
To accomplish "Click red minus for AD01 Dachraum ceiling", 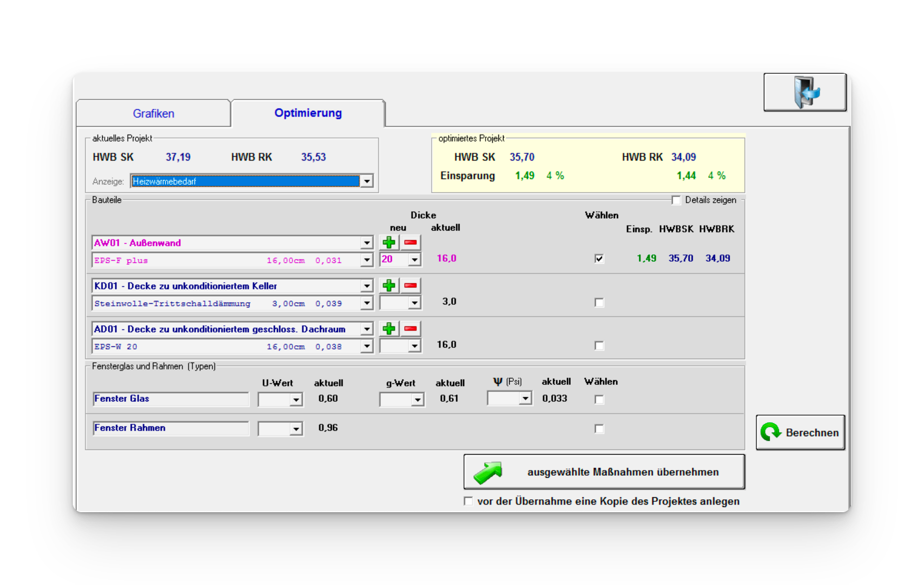I will coord(410,329).
